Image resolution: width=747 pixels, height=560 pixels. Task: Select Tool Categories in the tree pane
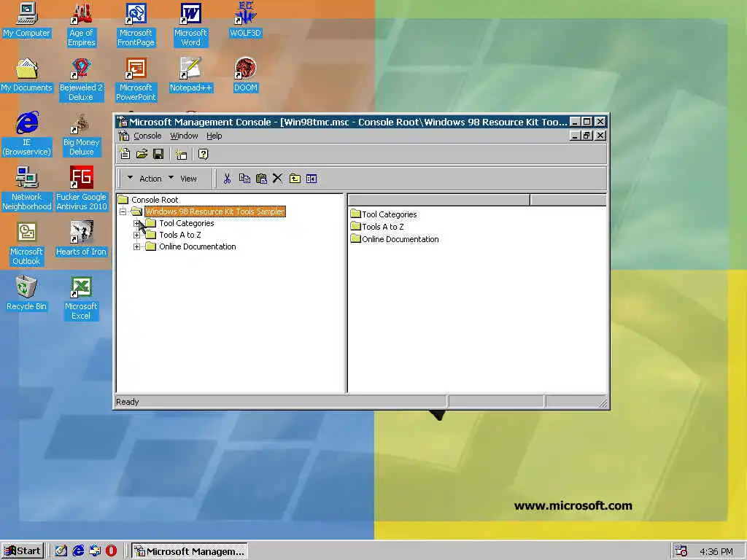[186, 223]
